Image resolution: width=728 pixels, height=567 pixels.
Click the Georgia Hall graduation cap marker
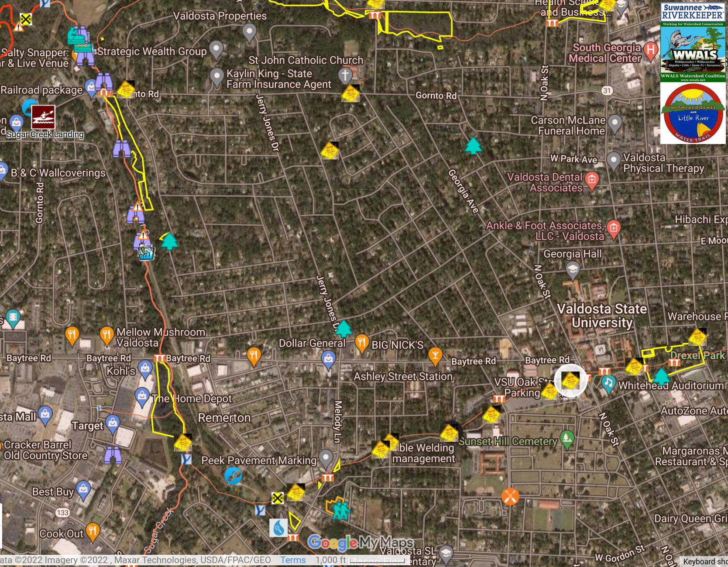(573, 271)
